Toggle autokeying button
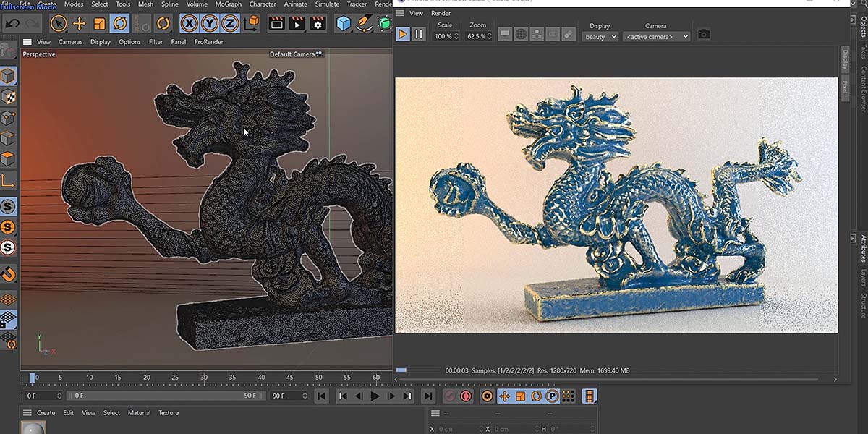 tap(466, 396)
